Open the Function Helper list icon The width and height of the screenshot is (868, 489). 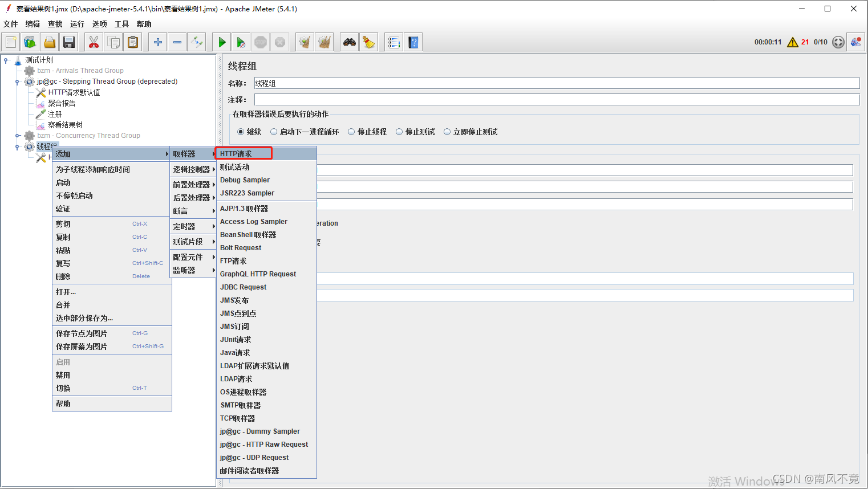coord(394,42)
